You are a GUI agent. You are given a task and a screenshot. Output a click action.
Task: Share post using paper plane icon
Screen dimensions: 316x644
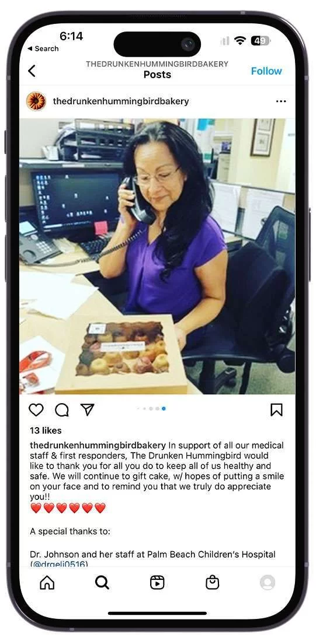[x=87, y=409]
